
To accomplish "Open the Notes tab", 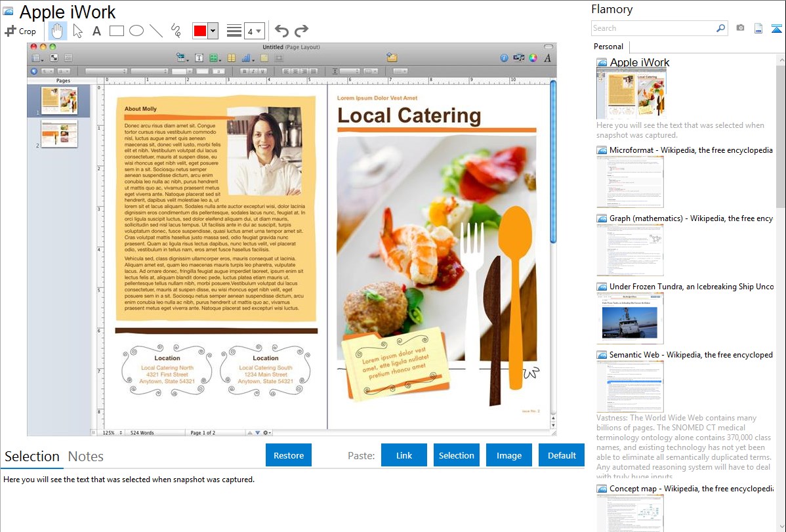I will 86,457.
